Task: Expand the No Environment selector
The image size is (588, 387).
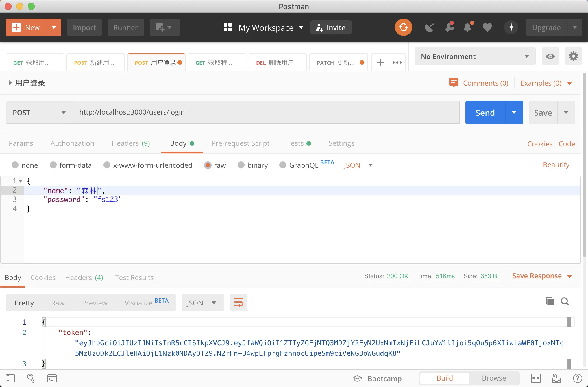Action: pos(475,56)
